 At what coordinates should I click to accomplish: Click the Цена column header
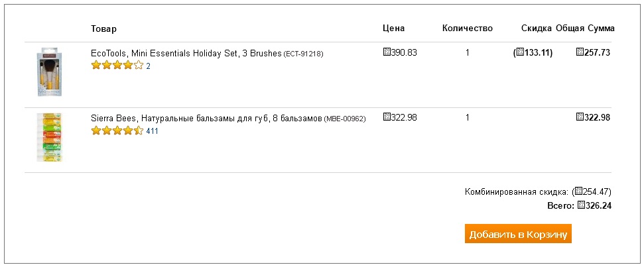[x=393, y=28]
